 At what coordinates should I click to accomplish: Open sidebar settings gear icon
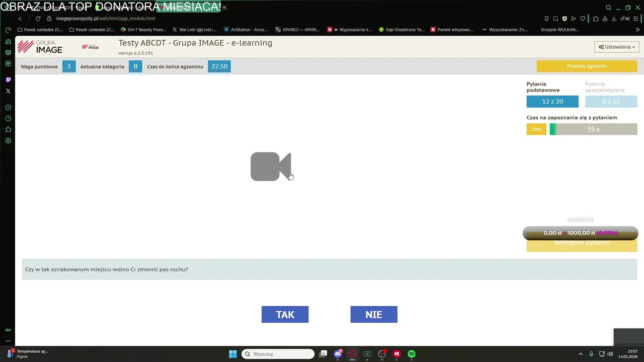(x=8, y=141)
